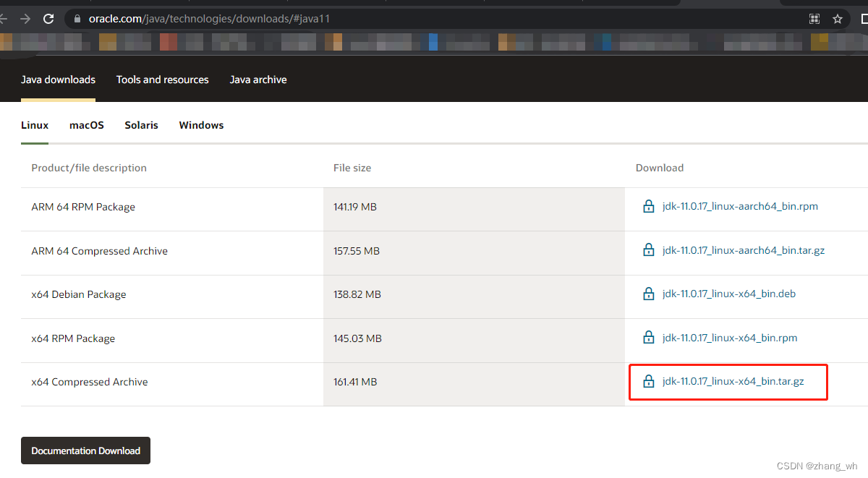Screen dimensions: 868x478
Task: Click the reload page icon
Action: tap(48, 18)
